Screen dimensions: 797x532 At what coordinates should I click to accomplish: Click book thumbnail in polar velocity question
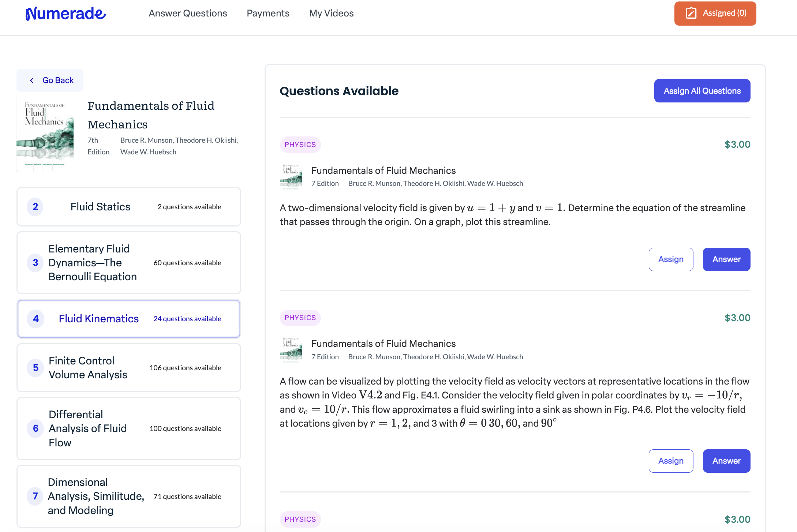point(291,350)
